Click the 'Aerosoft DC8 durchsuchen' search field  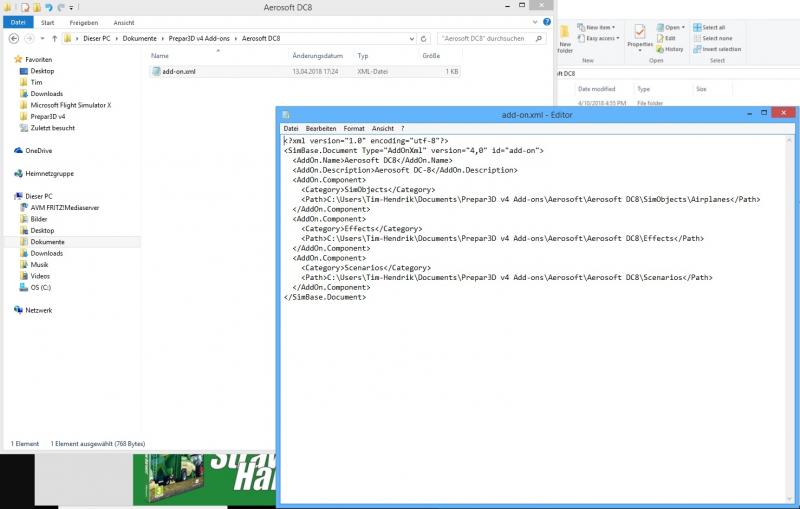(485, 38)
